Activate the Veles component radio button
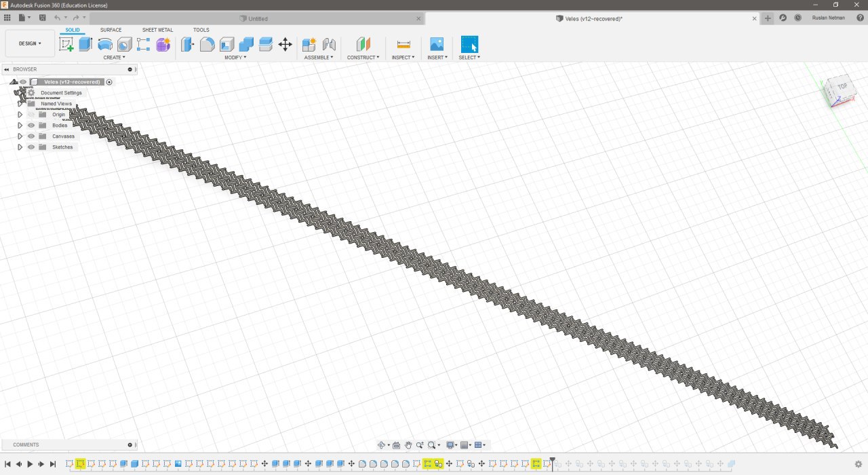This screenshot has width=868, height=475. click(x=109, y=82)
